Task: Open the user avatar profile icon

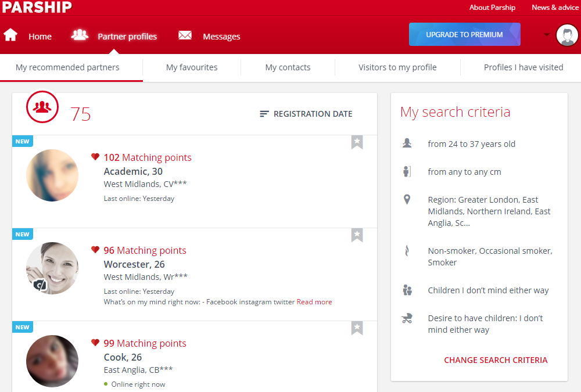Action: pos(567,35)
